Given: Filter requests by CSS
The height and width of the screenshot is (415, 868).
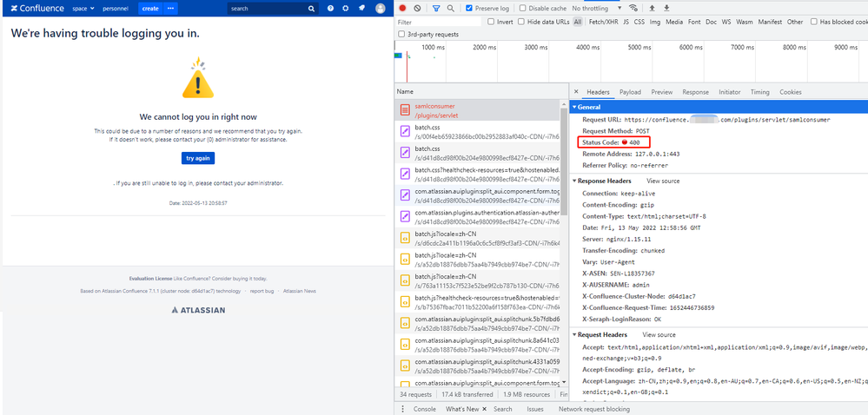Looking at the screenshot, I should [x=639, y=22].
